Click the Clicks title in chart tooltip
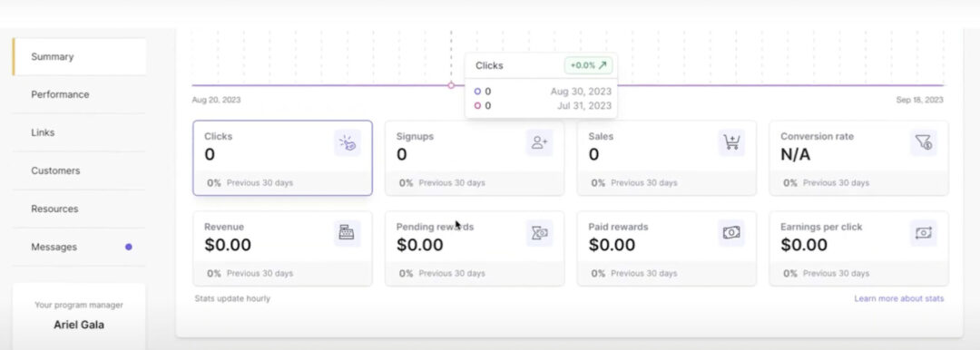This screenshot has height=350, width=980. click(489, 65)
